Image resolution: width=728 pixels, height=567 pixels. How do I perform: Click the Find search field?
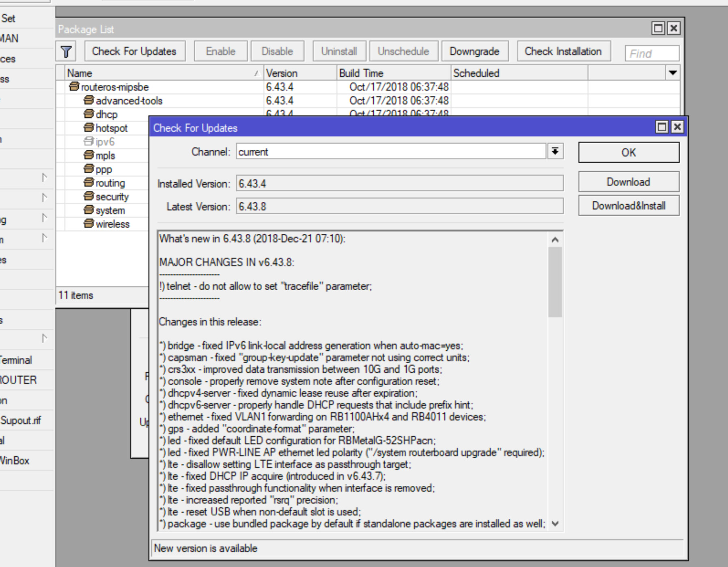pos(651,54)
